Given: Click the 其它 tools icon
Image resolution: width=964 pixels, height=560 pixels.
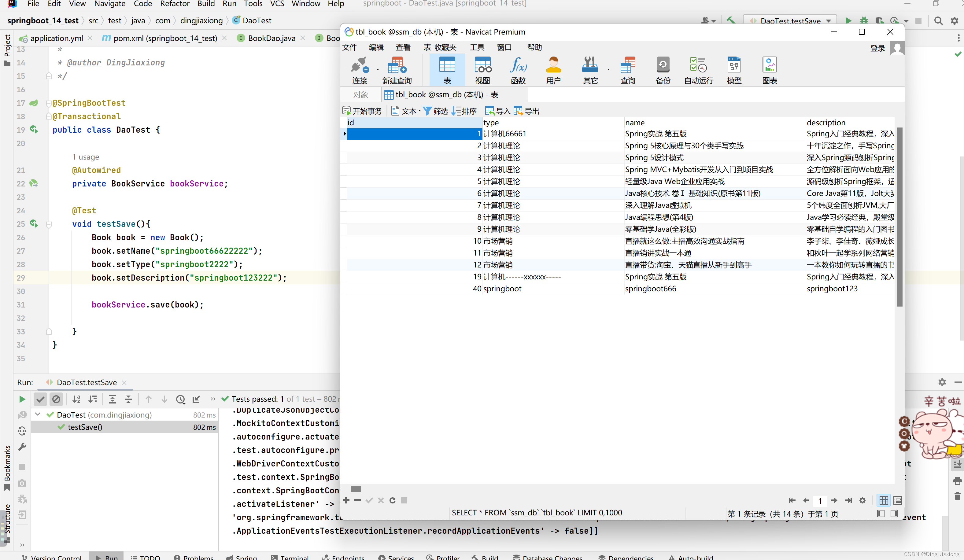Looking at the screenshot, I should pos(590,70).
